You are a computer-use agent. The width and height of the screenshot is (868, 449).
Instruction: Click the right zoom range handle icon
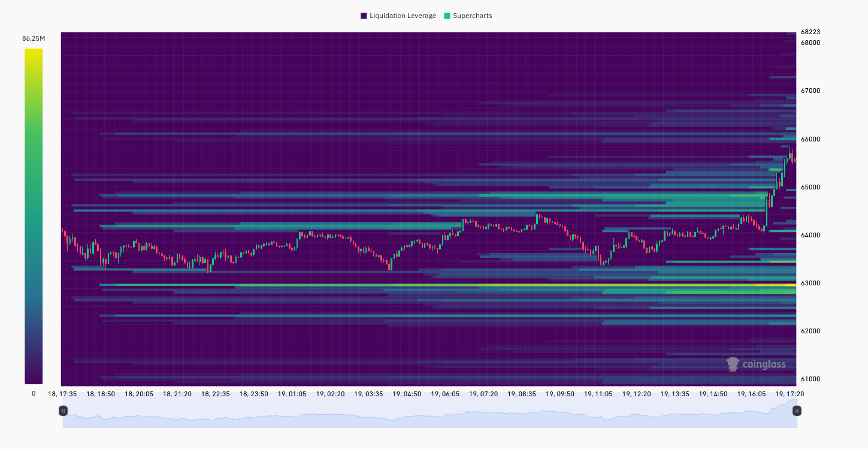pos(797,411)
